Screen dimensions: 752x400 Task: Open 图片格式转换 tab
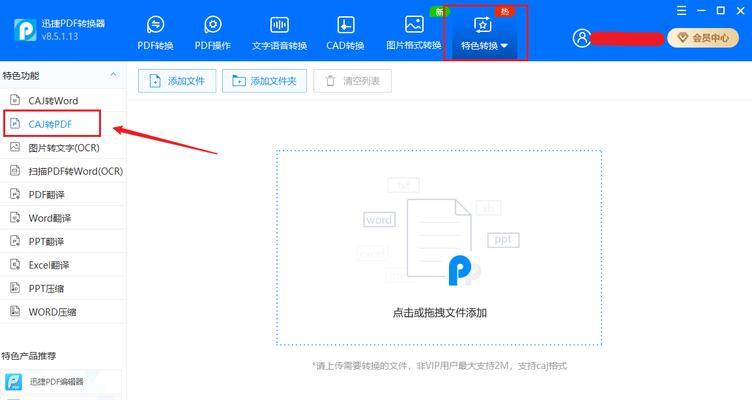coord(414,33)
